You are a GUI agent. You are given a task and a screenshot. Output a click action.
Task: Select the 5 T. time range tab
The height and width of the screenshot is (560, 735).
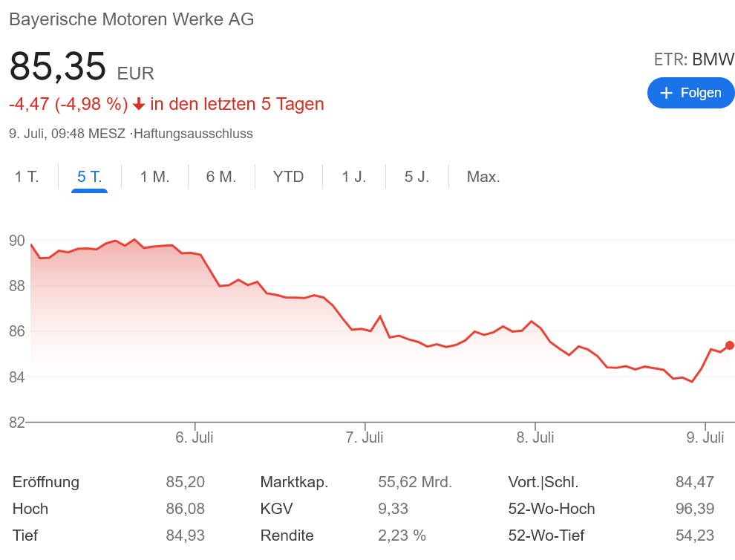(x=89, y=177)
